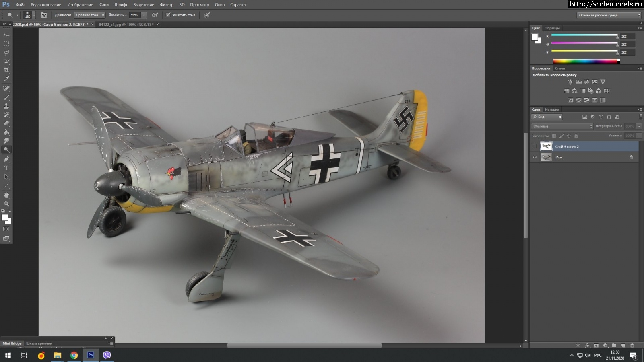Open blend mode Обычные dropdown
The width and height of the screenshot is (644, 362).
point(562,126)
